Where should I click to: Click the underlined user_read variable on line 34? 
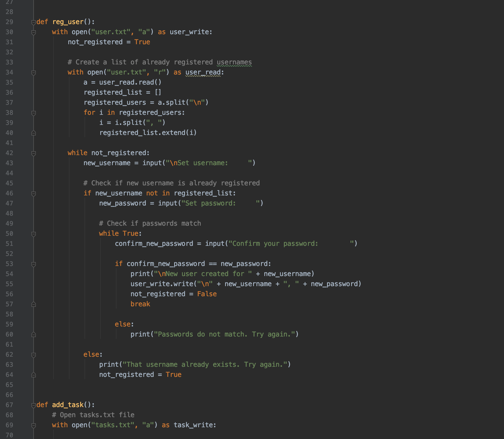(x=203, y=72)
